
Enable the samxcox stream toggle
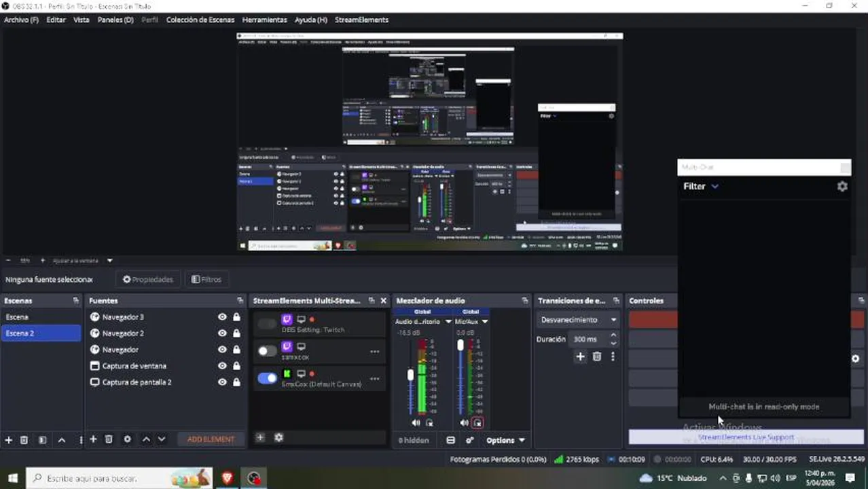tap(268, 351)
